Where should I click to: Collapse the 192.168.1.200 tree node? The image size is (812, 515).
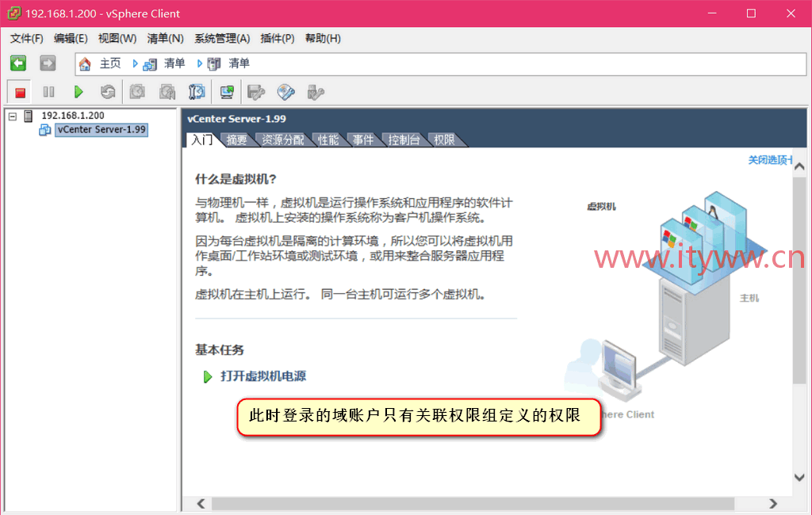point(13,116)
